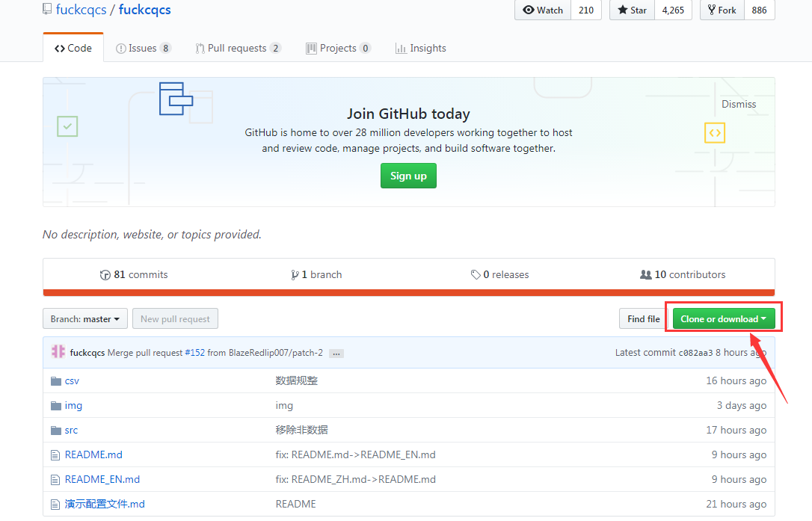This screenshot has width=812, height=521.
Task: Open the img folder name link
Action: pyautogui.click(x=73, y=405)
